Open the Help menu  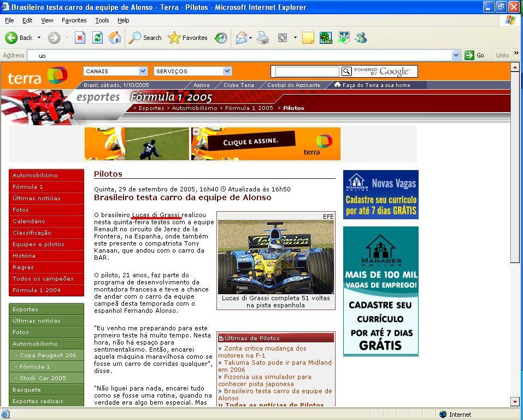click(x=124, y=20)
